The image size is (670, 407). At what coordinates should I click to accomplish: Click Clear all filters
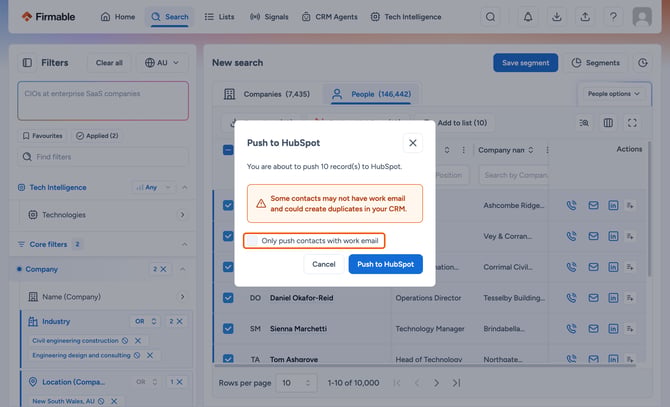[x=109, y=63]
